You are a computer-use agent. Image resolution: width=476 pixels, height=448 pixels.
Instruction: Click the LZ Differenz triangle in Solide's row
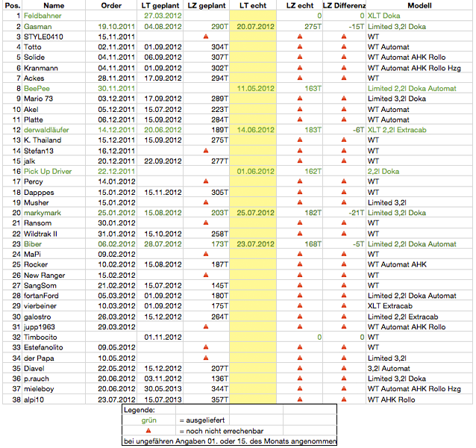tap(344, 57)
